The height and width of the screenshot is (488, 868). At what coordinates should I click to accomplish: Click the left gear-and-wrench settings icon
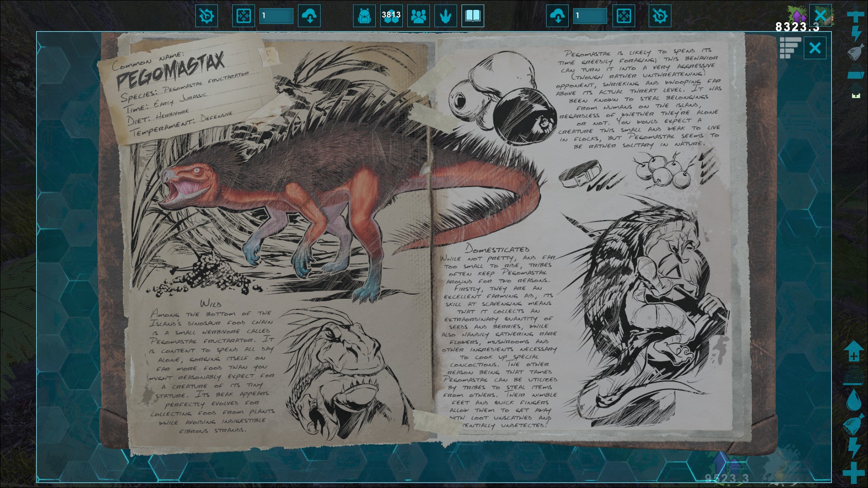(207, 16)
